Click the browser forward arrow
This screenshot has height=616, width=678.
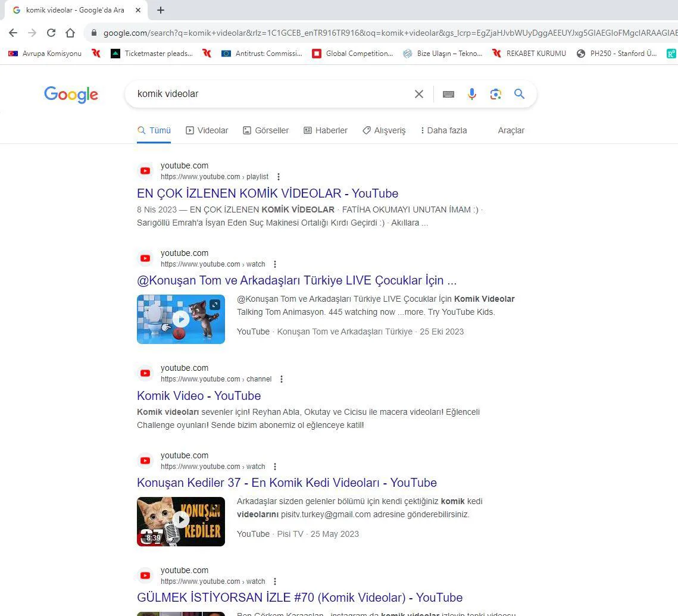[32, 33]
